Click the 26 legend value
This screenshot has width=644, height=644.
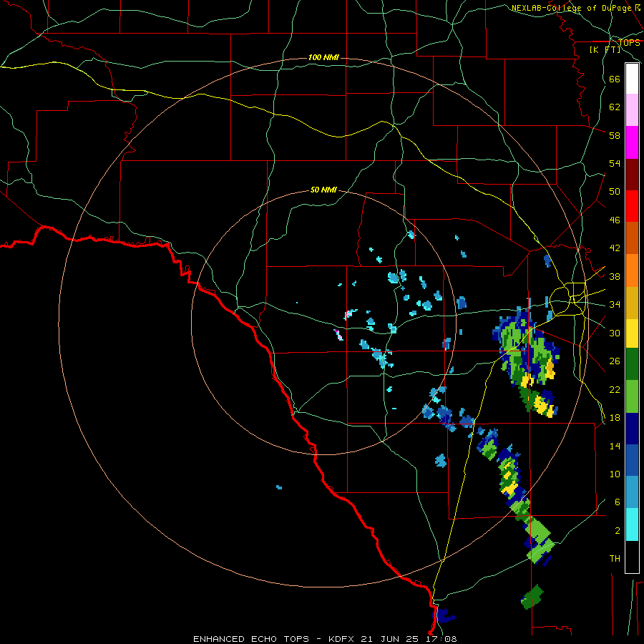pyautogui.click(x=615, y=361)
